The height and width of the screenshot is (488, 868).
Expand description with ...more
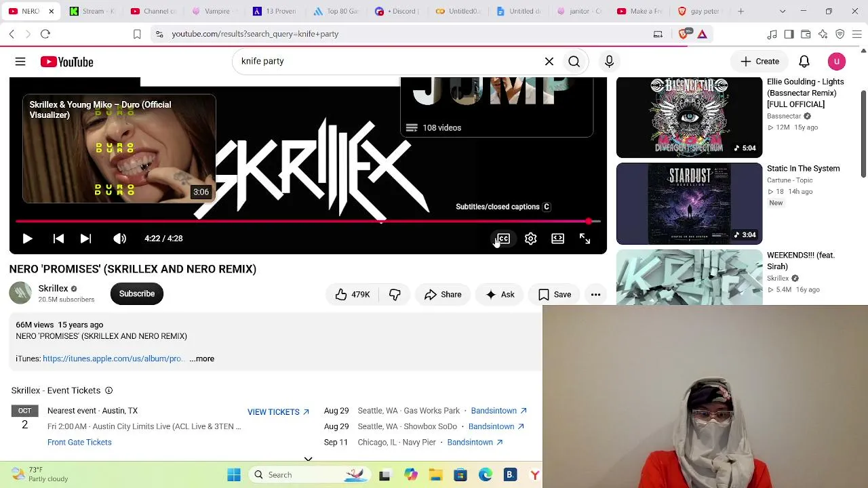pos(202,359)
